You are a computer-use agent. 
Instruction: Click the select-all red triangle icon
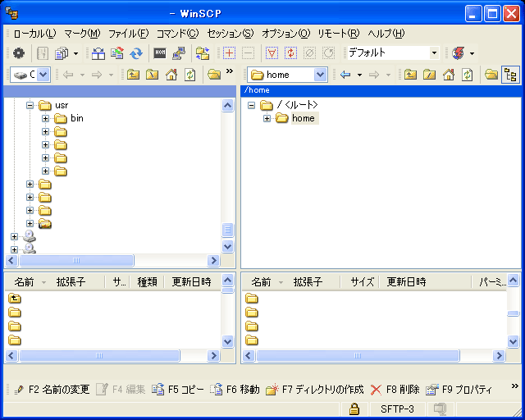(272, 53)
